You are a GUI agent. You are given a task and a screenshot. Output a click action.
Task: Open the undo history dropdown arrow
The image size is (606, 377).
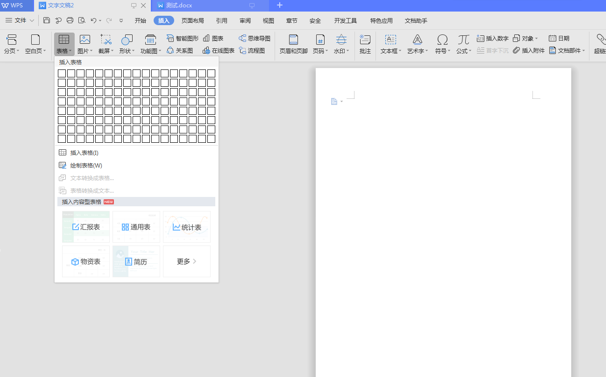click(x=100, y=21)
